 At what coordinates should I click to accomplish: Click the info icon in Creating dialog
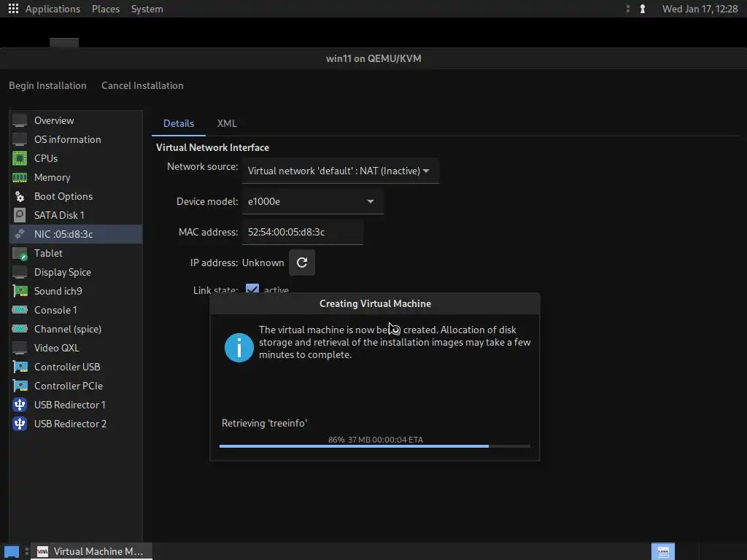[239, 348]
